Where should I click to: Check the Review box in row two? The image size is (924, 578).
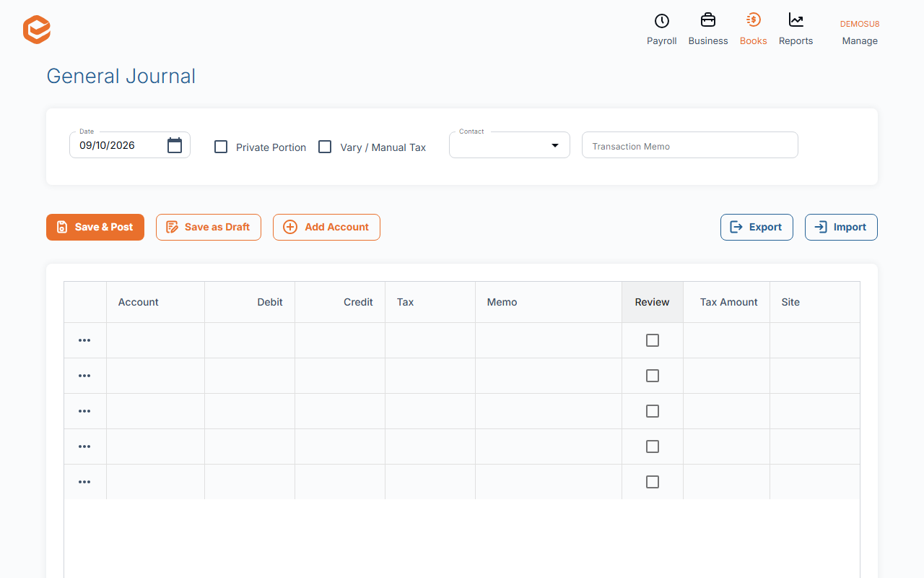(653, 376)
